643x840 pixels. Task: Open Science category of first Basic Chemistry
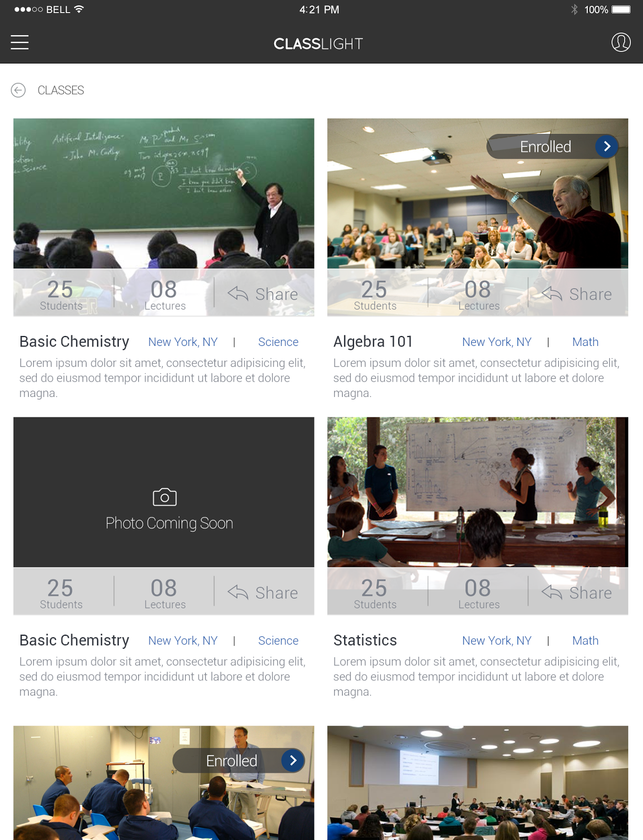[x=278, y=342]
